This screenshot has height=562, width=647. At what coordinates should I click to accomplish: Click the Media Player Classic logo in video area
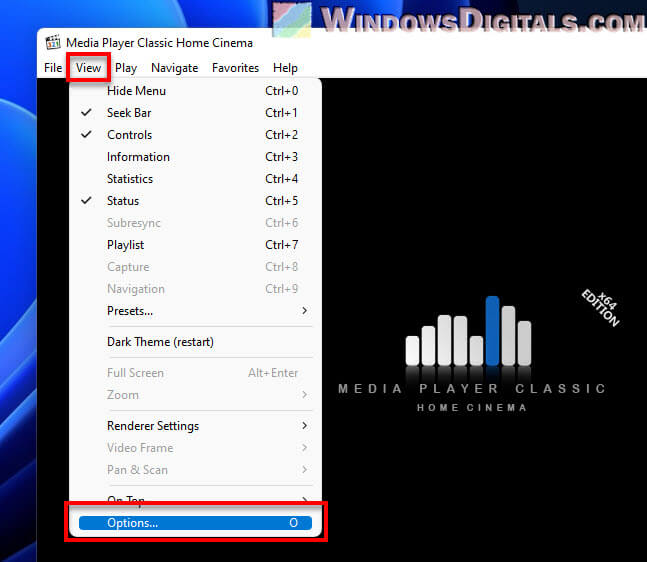(x=472, y=354)
